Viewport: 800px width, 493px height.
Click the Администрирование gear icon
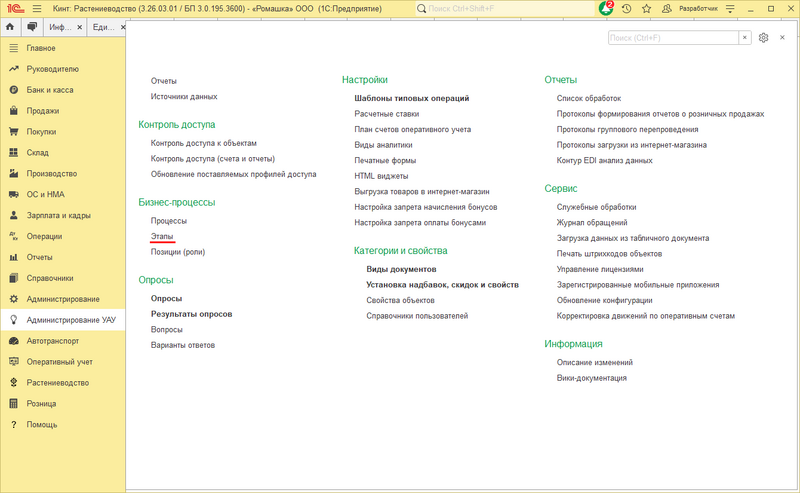coord(14,299)
